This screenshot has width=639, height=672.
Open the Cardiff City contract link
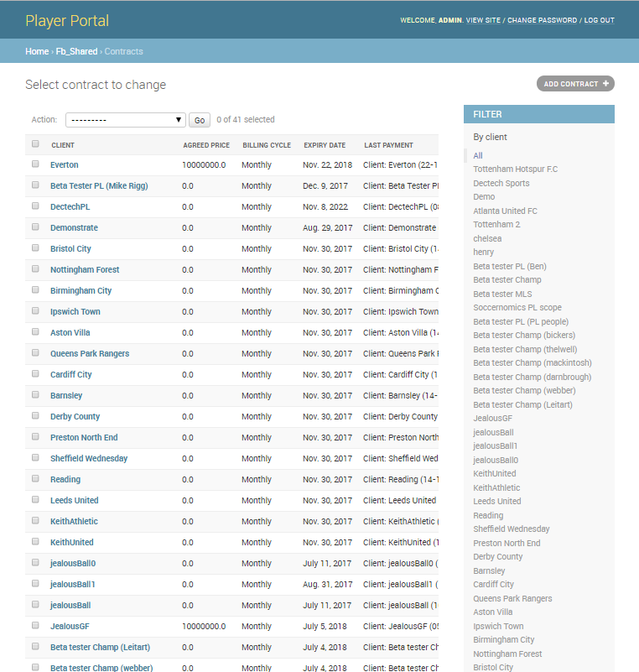tap(71, 374)
